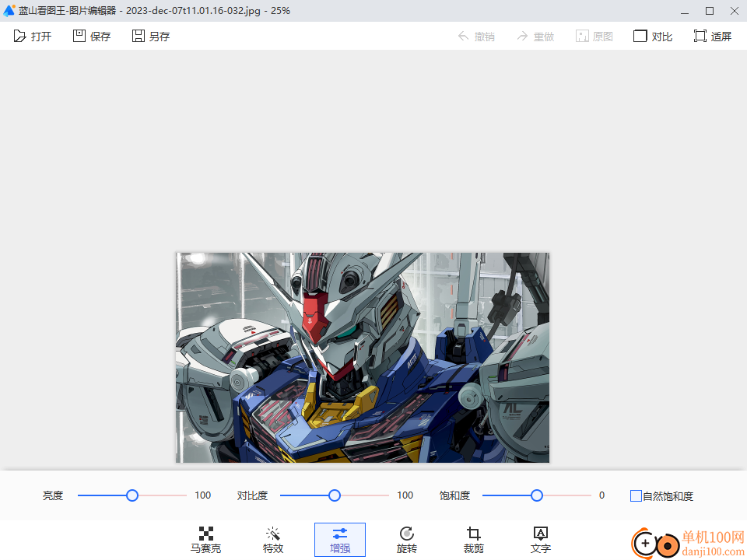747x560 pixels.
Task: Compare before and after with 对比
Action: coord(653,37)
